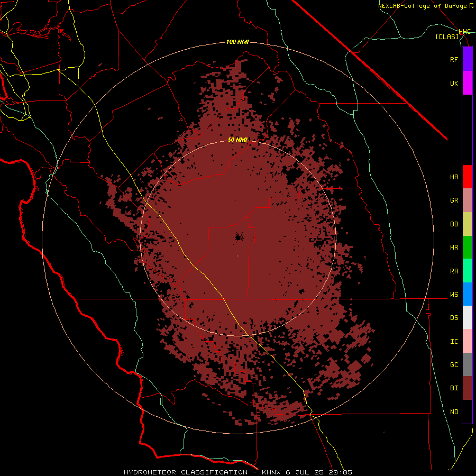Click the 'NEXLAB-College of DuPage' credit text
Image resolution: width=476 pixels, height=476 pixels.
pyautogui.click(x=424, y=6)
